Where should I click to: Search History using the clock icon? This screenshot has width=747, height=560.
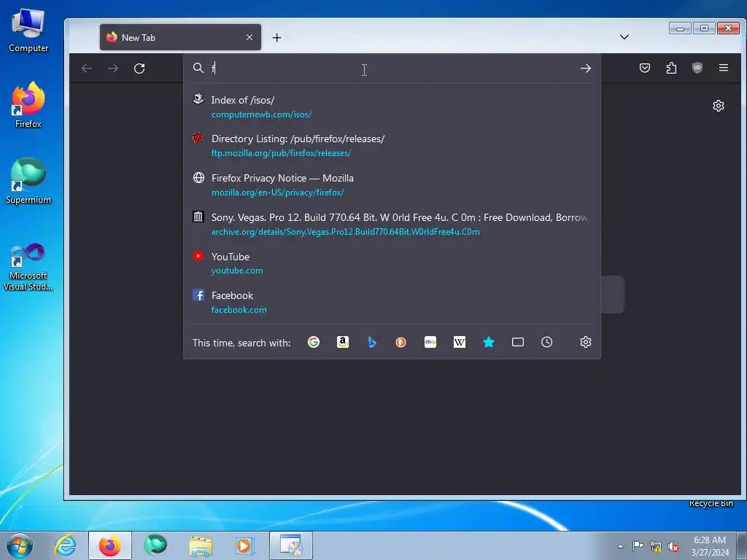click(x=547, y=342)
